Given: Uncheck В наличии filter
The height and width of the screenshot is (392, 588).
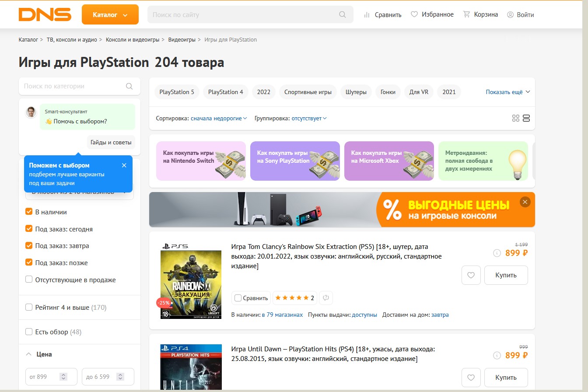Looking at the screenshot, I should click(x=29, y=212).
